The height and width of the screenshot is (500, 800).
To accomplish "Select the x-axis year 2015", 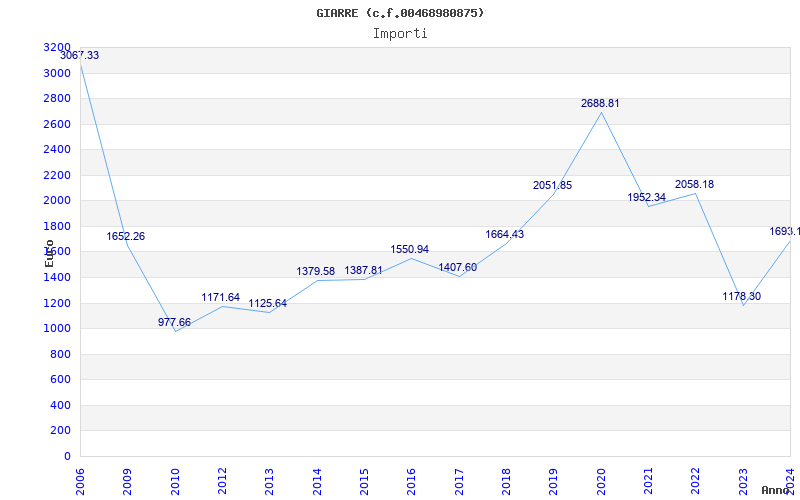I will [x=364, y=482].
